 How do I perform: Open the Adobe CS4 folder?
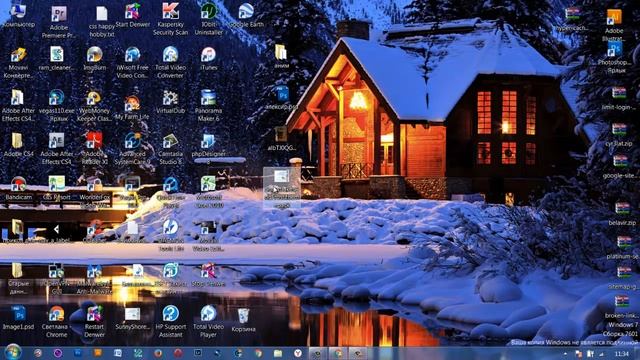pos(17,145)
